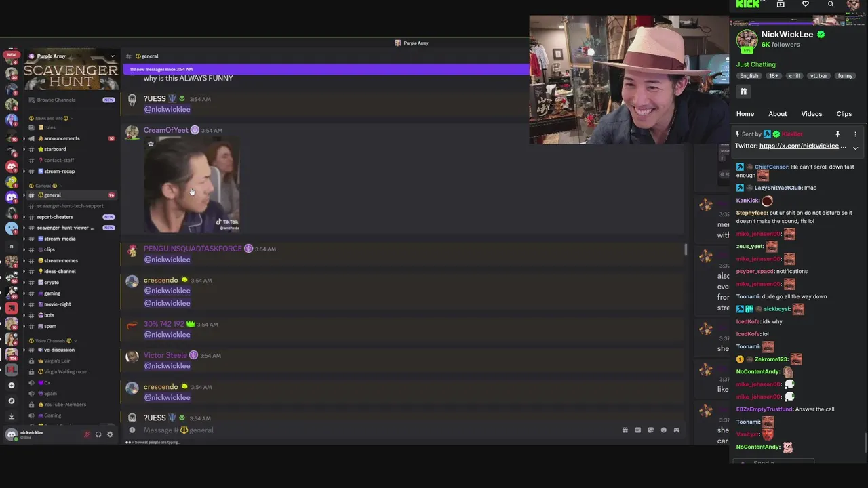Open scavenger-hunt-tech-support channel
The height and width of the screenshot is (488, 868).
click(71, 206)
